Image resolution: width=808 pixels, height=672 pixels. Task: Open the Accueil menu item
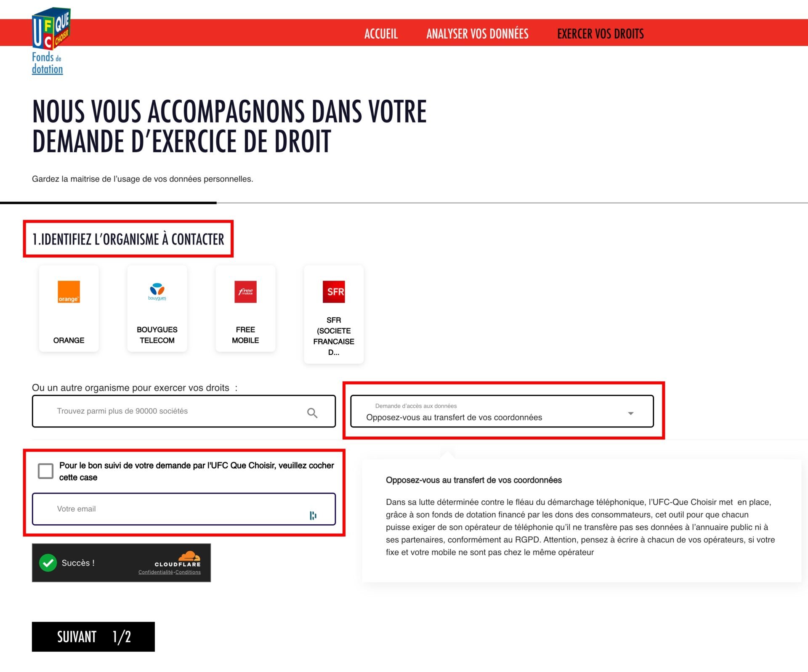click(x=381, y=34)
